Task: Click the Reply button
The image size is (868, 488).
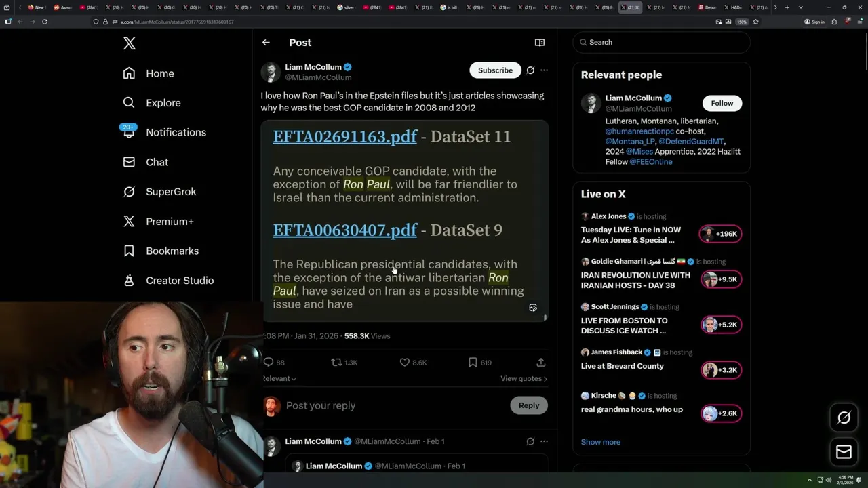Action: pos(529,405)
